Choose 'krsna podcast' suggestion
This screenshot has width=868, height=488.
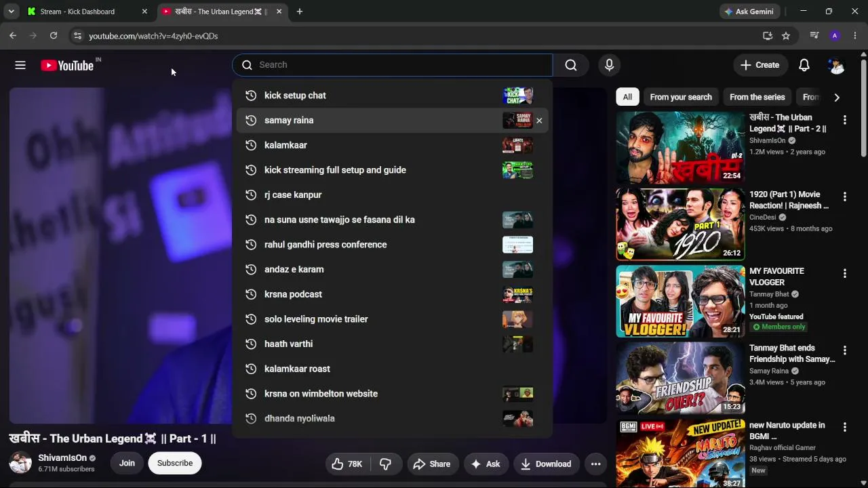pos(392,294)
